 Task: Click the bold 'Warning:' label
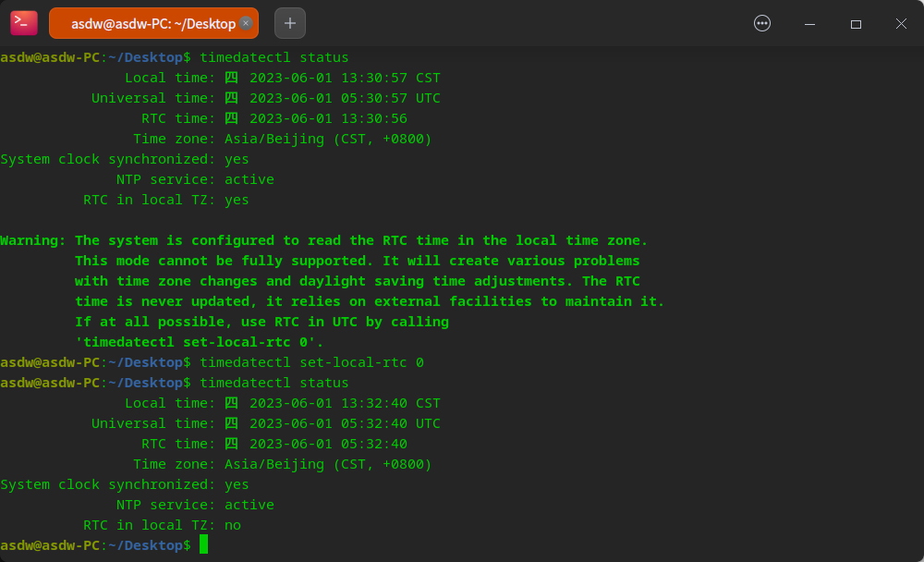coord(33,240)
